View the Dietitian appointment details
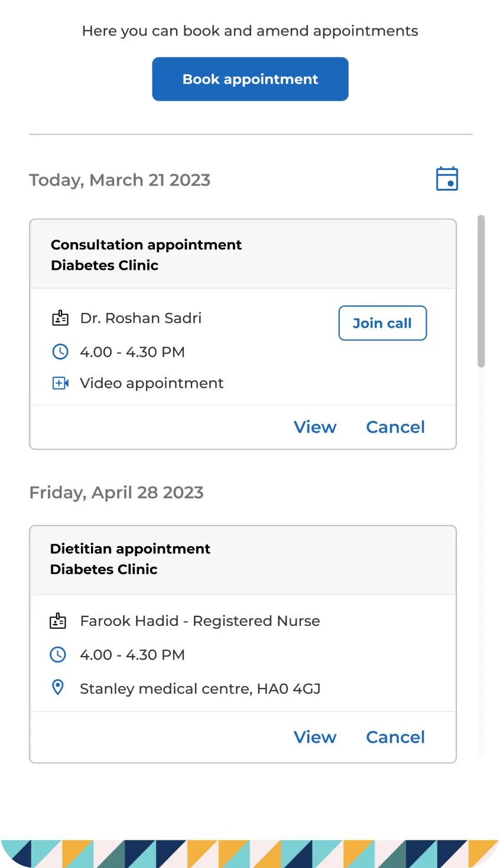500x868 pixels. pos(315,737)
